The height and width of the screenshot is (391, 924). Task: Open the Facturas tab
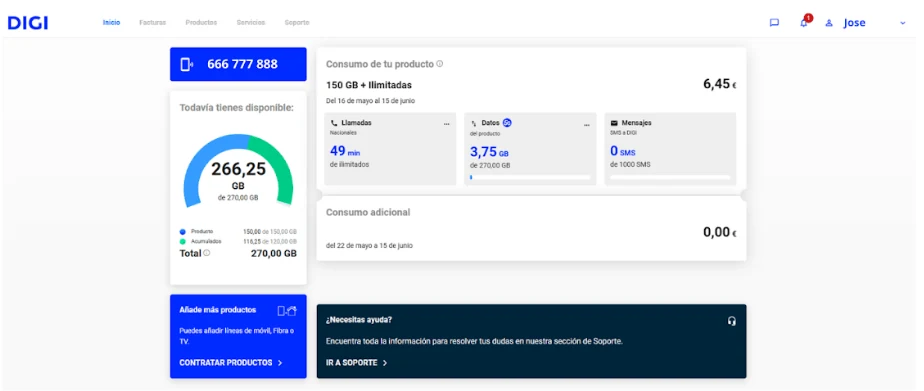pos(153,22)
